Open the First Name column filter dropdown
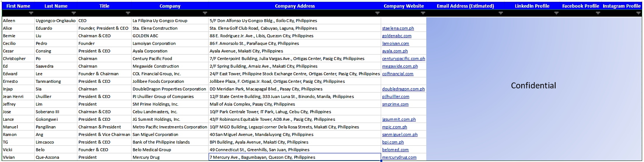Image resolution: width=644 pixels, height=162 pixels. [x=31, y=13]
